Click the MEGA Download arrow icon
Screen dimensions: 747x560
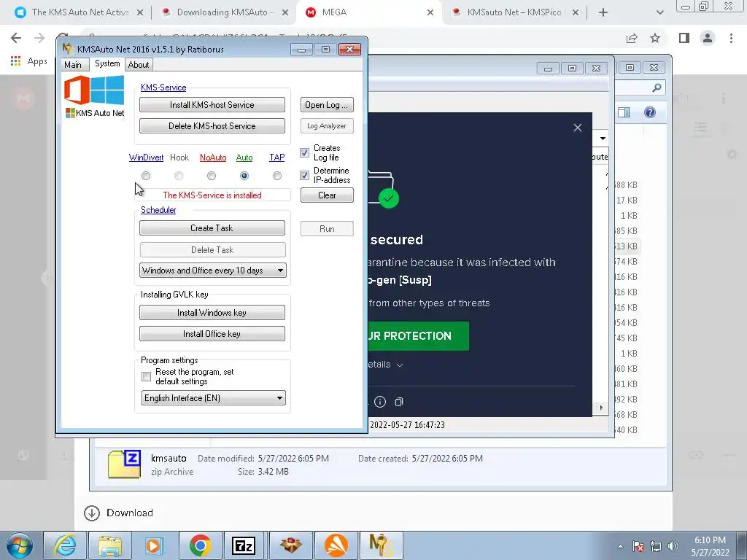click(x=91, y=513)
